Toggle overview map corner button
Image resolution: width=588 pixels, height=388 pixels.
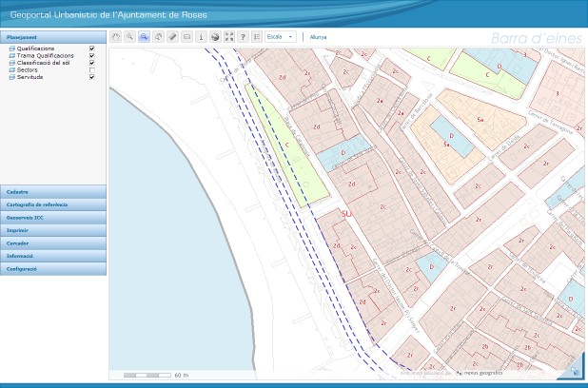pyautogui.click(x=576, y=370)
